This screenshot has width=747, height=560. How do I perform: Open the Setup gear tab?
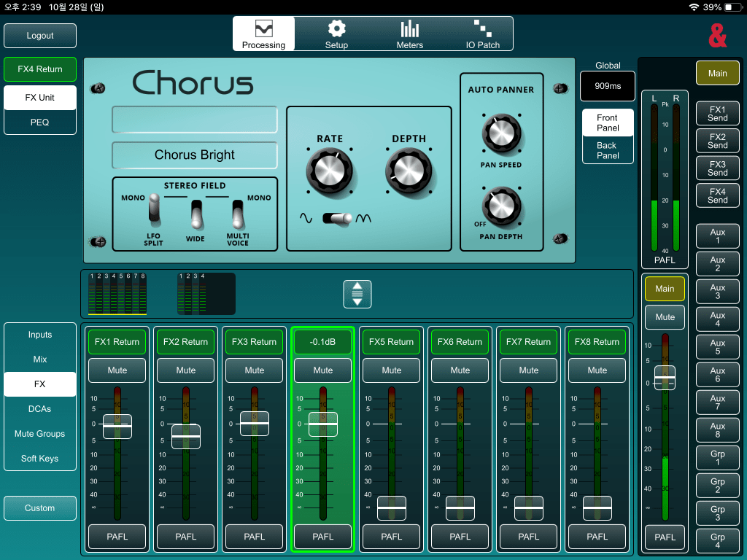tap(336, 34)
